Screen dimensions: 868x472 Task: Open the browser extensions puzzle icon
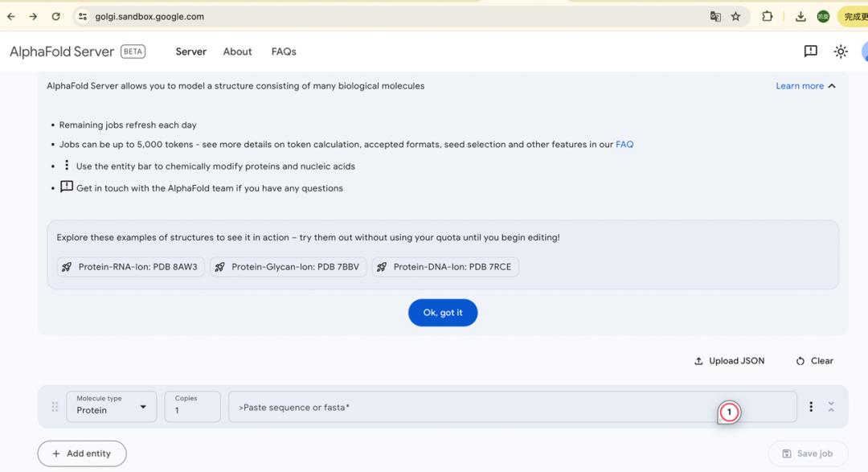pos(767,16)
